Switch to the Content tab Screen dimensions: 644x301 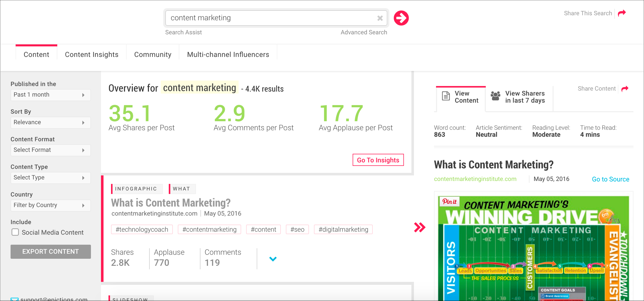(36, 55)
